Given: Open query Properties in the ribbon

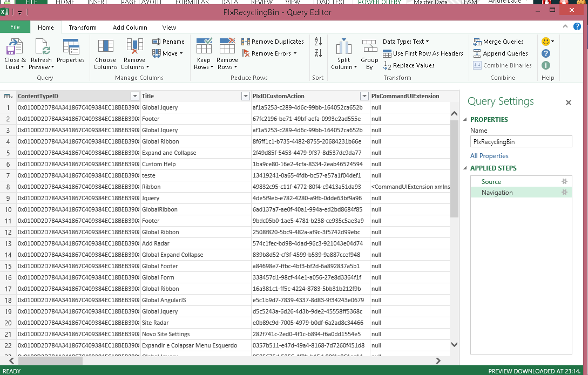Looking at the screenshot, I should [71, 51].
